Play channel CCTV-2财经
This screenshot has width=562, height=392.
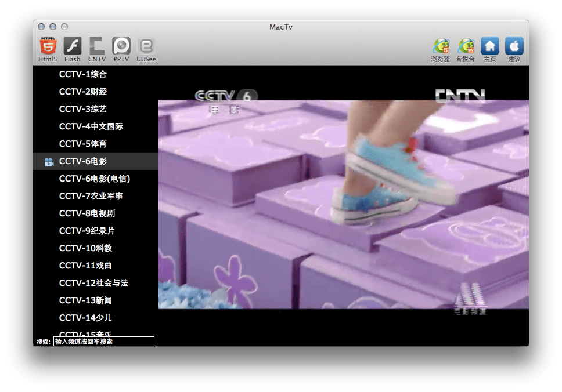tap(95, 92)
